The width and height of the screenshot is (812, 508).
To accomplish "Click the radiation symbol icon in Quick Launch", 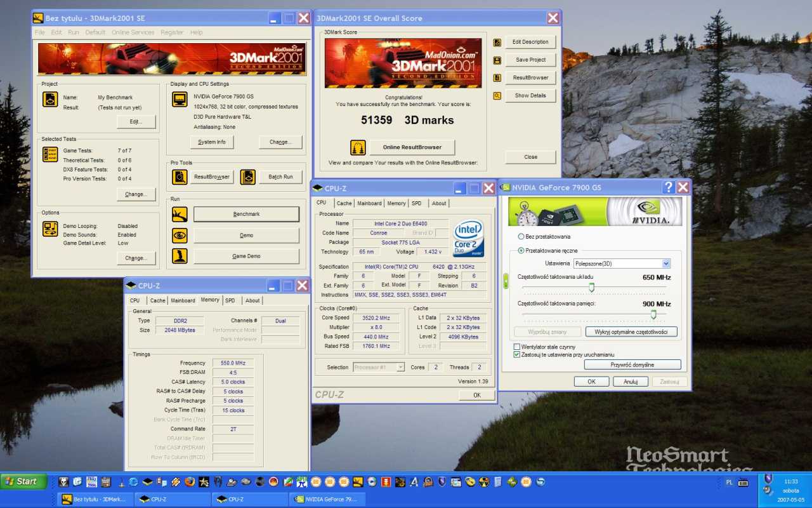I will pyautogui.click(x=483, y=482).
